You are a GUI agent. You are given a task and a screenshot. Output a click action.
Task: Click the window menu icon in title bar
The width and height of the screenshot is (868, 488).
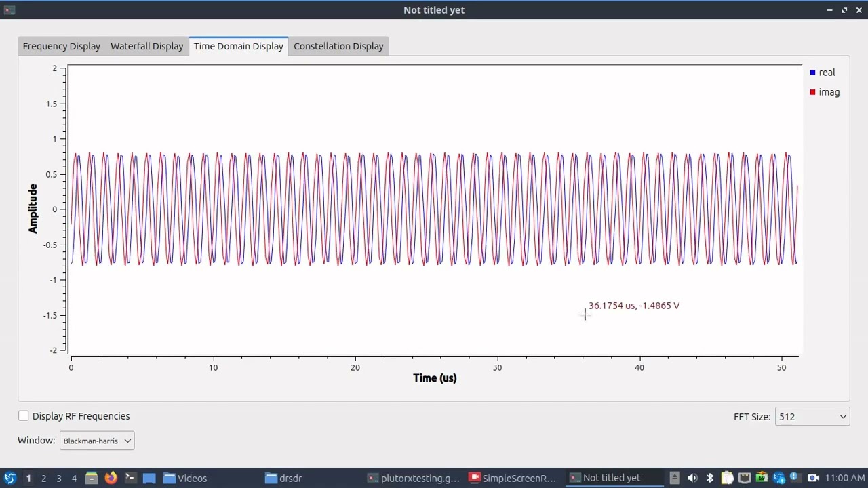pos(9,10)
